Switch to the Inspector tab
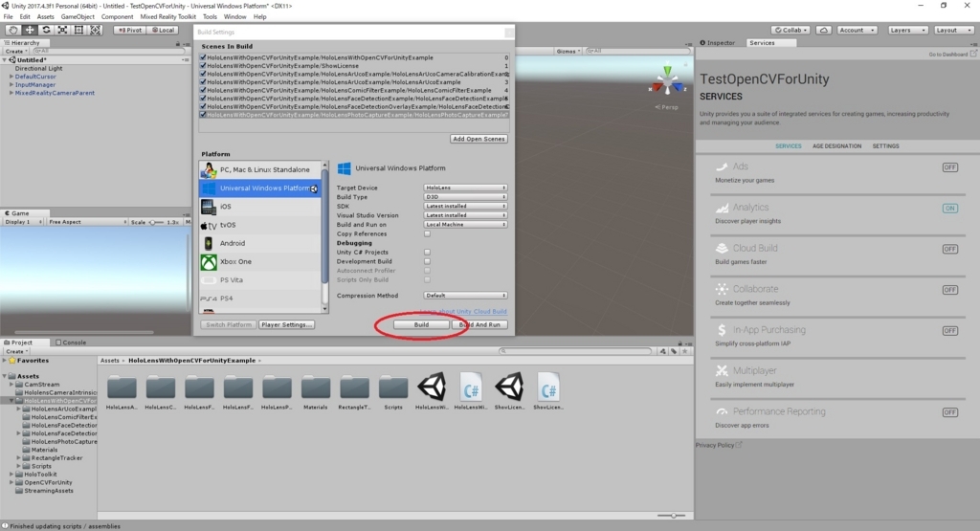Viewport: 980px width, 531px height. point(718,43)
